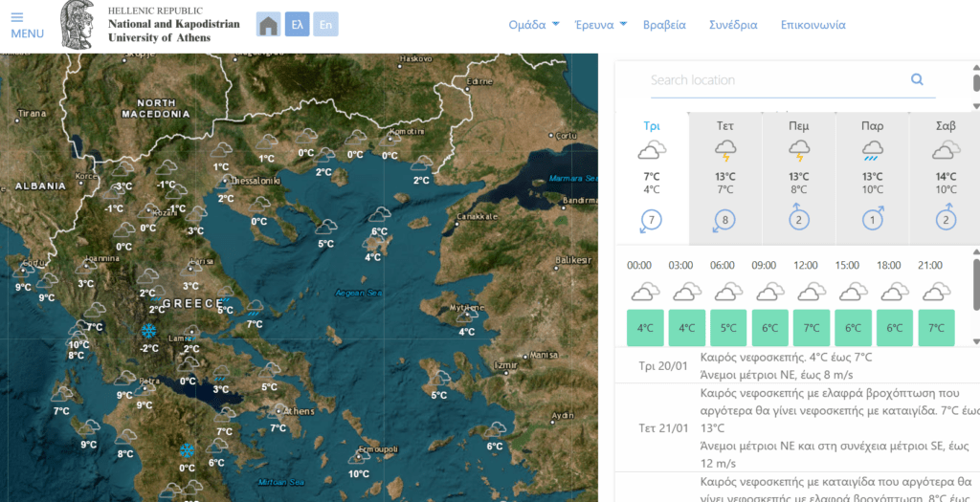
Task: Go to the Επικοινωνία page
Action: [x=813, y=25]
